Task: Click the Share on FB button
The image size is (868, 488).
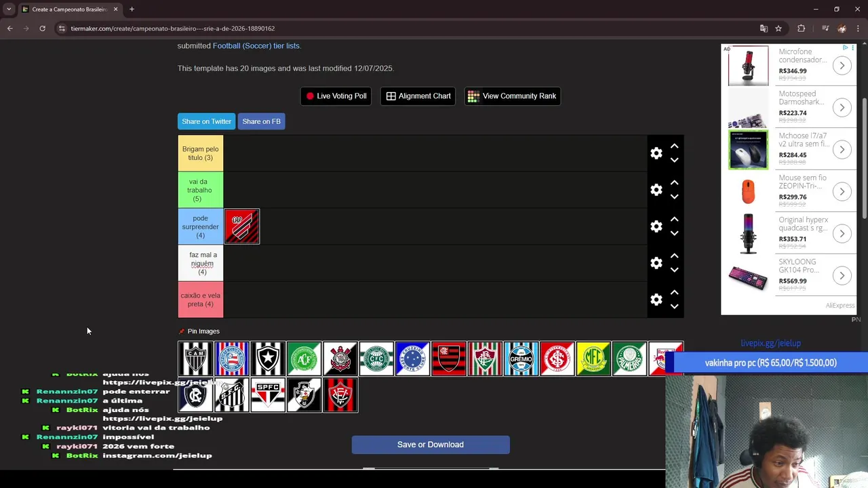Action: [x=261, y=121]
